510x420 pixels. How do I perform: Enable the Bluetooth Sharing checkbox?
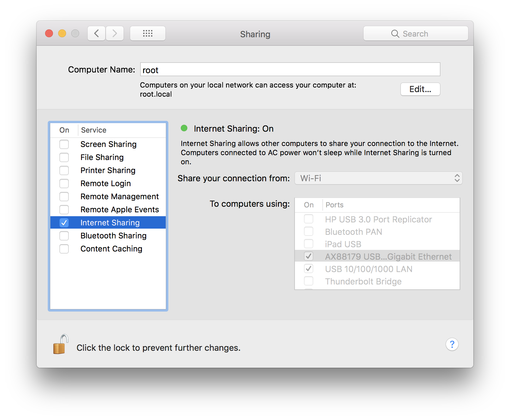coord(64,236)
